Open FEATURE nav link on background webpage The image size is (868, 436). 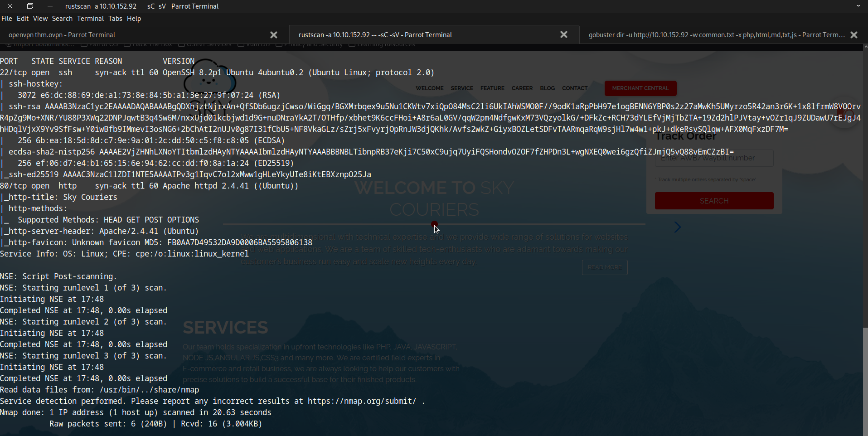pos(492,88)
